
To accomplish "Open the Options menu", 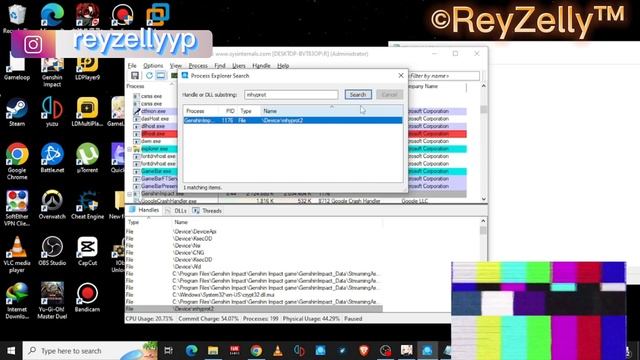I will pos(153,66).
